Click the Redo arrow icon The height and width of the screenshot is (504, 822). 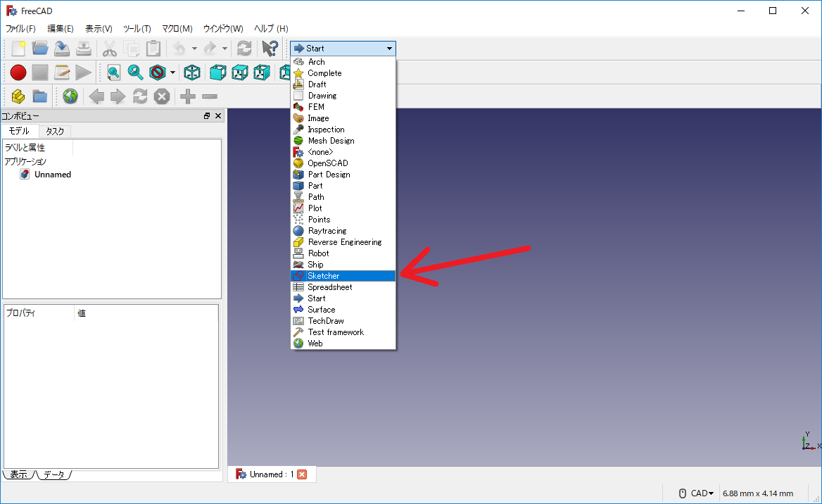[210, 49]
